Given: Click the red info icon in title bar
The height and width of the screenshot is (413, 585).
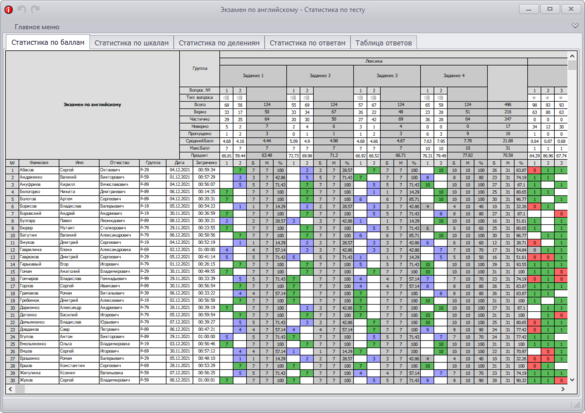Looking at the screenshot, I should pyautogui.click(x=8, y=10).
